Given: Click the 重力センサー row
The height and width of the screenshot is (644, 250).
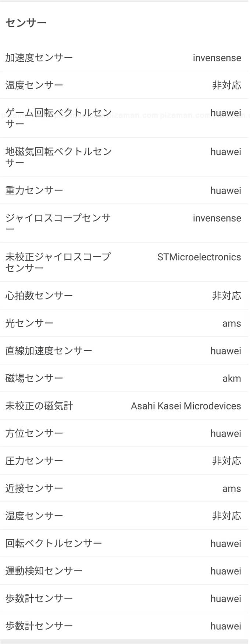Looking at the screenshot, I should (34, 190).
